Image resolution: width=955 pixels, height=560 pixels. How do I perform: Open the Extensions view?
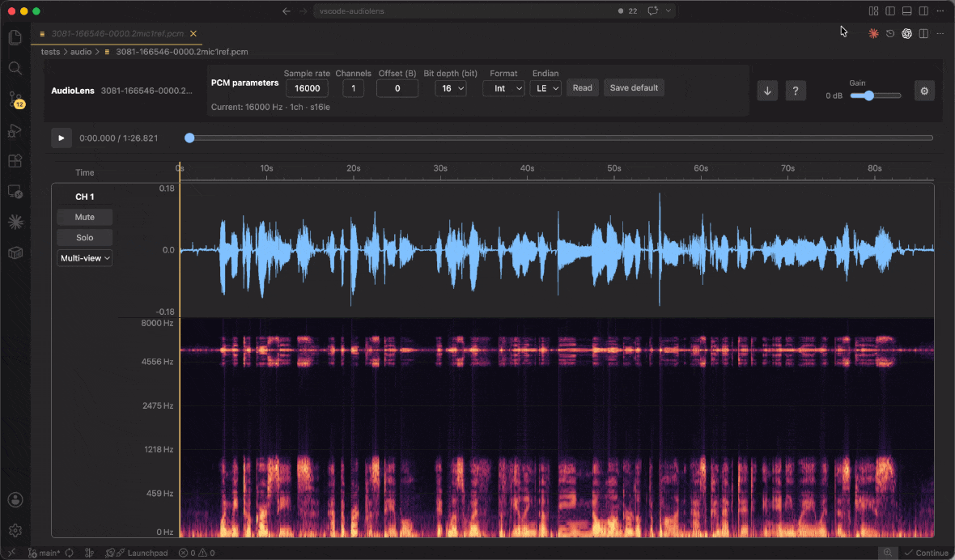tap(15, 161)
